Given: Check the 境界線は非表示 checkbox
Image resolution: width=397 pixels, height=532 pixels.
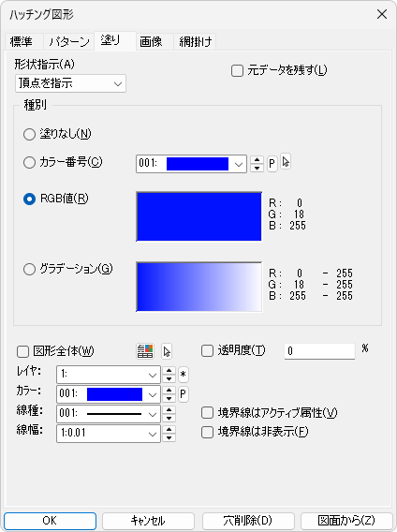Looking at the screenshot, I should (207, 433).
